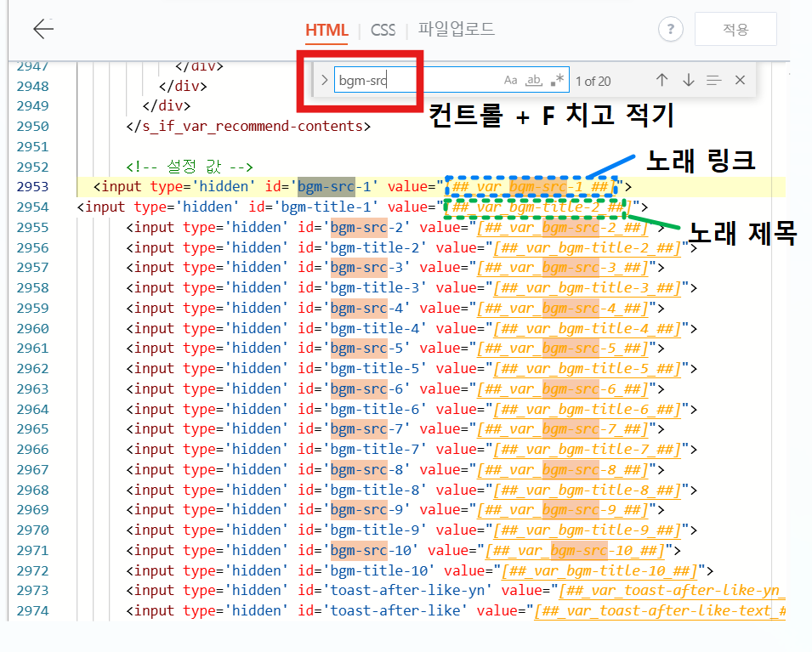The width and height of the screenshot is (812, 652).
Task: Toggle match whole word (ab) option
Action: pyautogui.click(x=533, y=80)
